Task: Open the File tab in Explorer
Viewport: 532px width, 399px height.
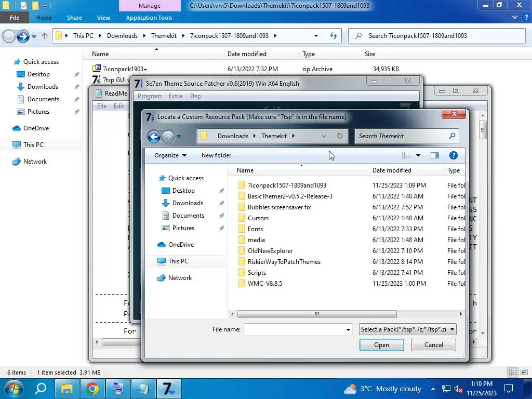Action: click(x=14, y=18)
